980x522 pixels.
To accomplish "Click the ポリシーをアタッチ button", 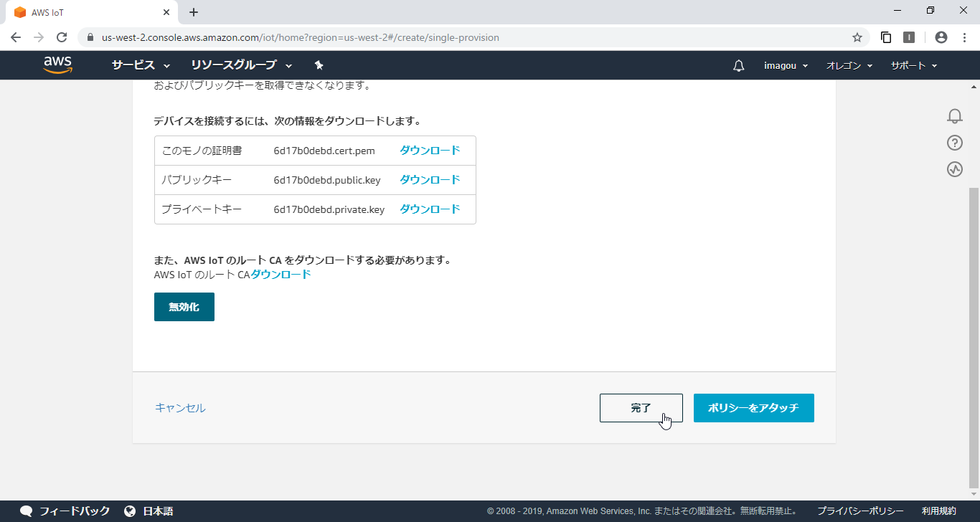I will [x=753, y=407].
